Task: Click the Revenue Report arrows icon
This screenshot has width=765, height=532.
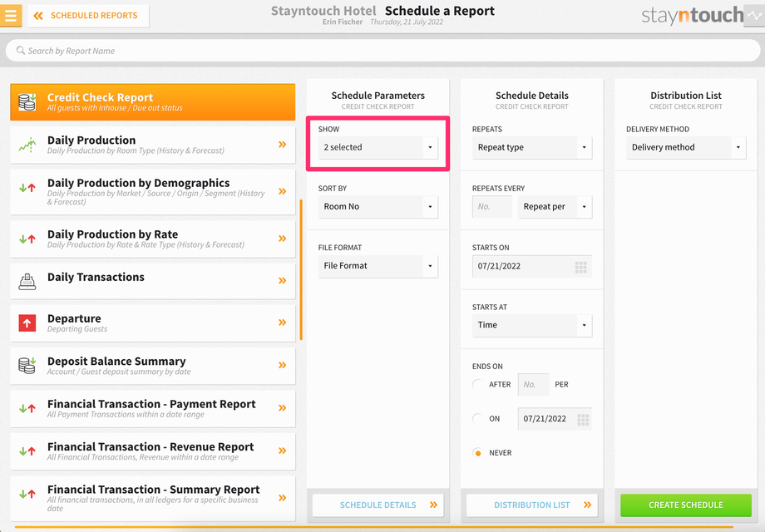Action: click(x=27, y=451)
